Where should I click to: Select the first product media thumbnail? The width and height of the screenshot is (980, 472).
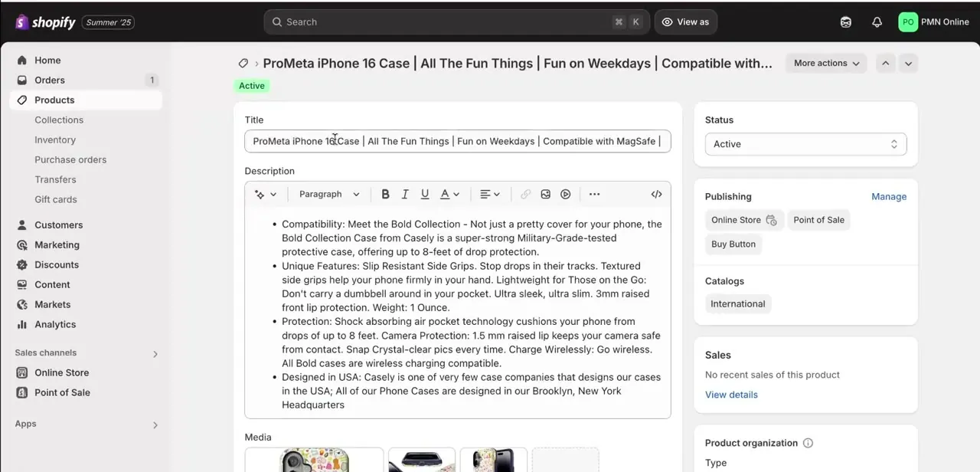pyautogui.click(x=314, y=460)
